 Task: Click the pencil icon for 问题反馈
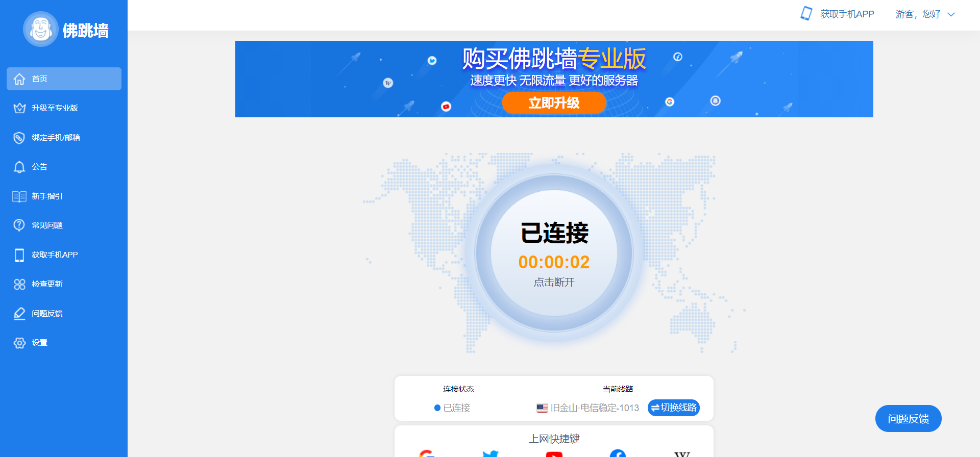click(x=19, y=313)
